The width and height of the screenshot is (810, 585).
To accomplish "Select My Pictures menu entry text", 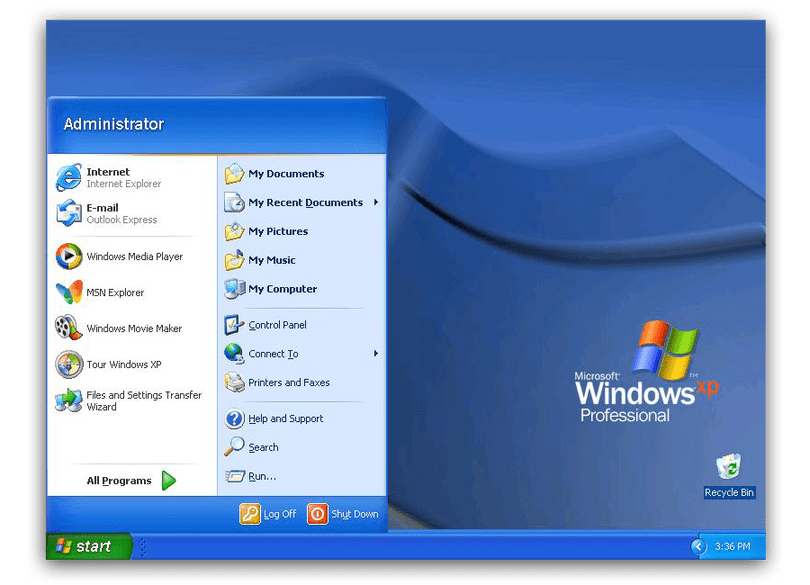I will [x=278, y=231].
